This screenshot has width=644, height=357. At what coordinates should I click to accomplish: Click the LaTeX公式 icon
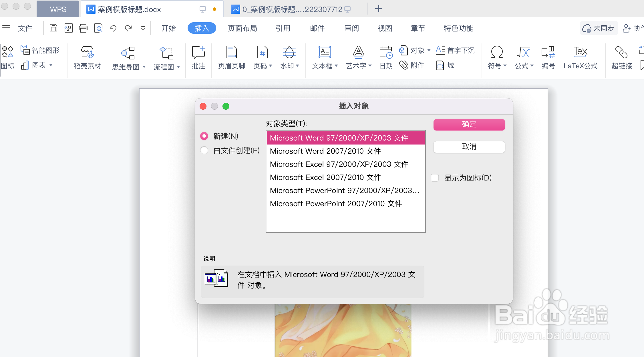[580, 52]
